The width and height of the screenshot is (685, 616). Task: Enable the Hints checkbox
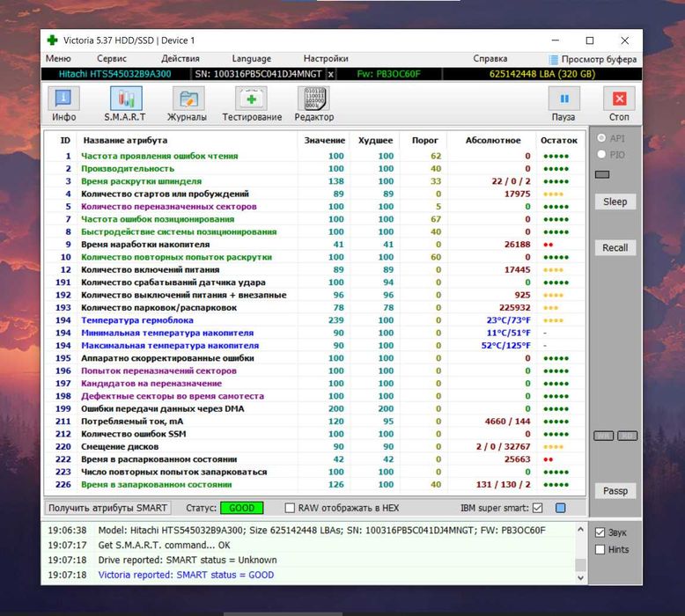[600, 549]
